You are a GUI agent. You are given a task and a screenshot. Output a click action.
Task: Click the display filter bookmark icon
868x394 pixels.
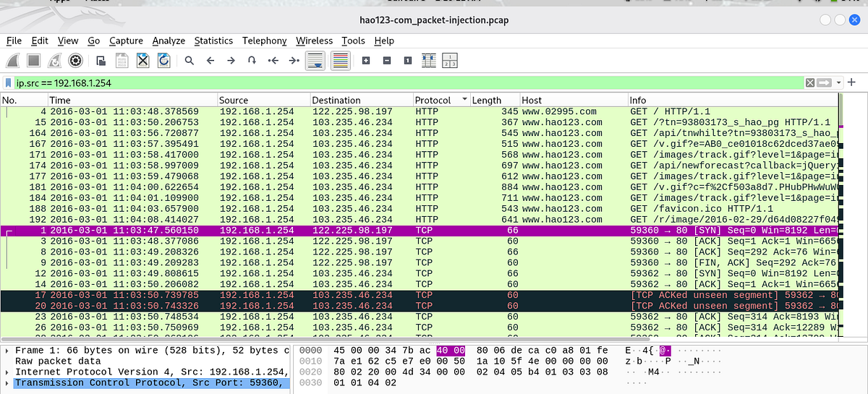(x=9, y=83)
